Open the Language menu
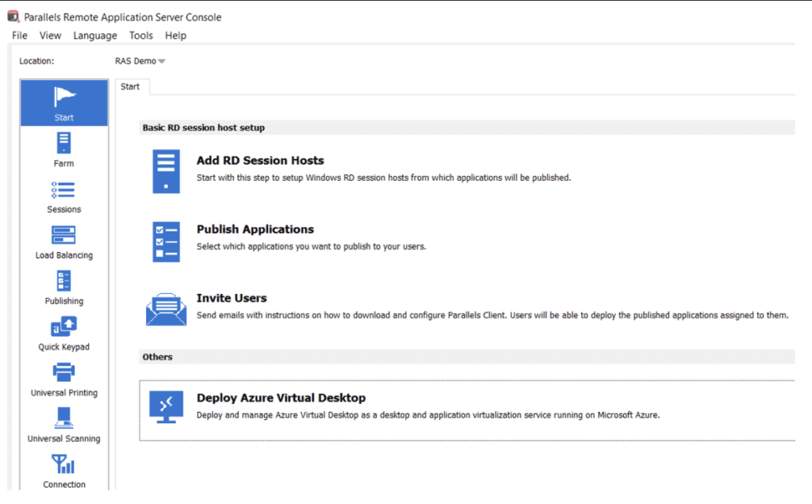This screenshot has height=504, width=812. coord(95,36)
